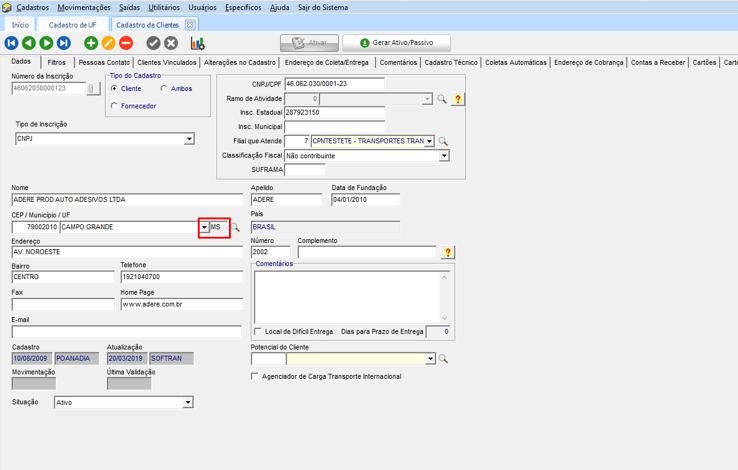Select the Fornecedor radio option

click(x=115, y=106)
